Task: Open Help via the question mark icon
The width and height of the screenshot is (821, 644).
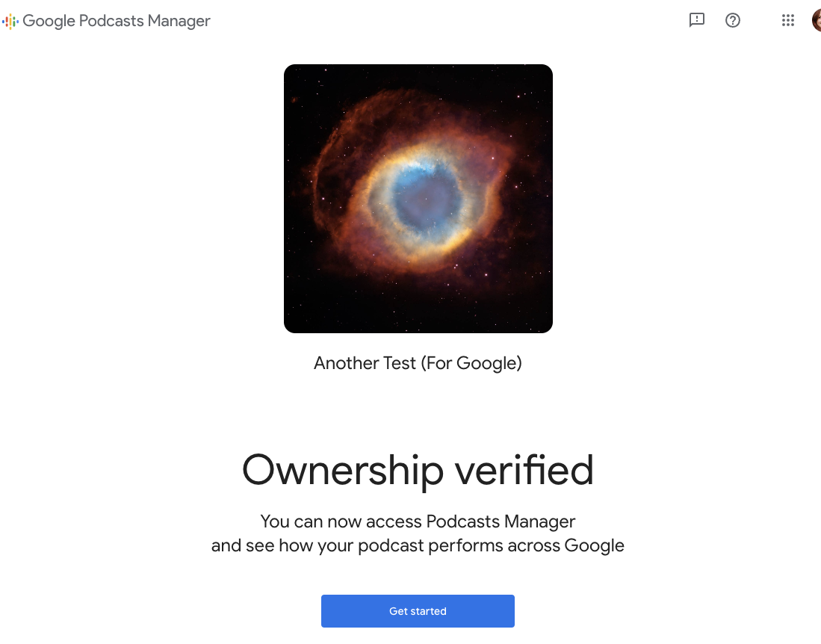Action: (733, 20)
